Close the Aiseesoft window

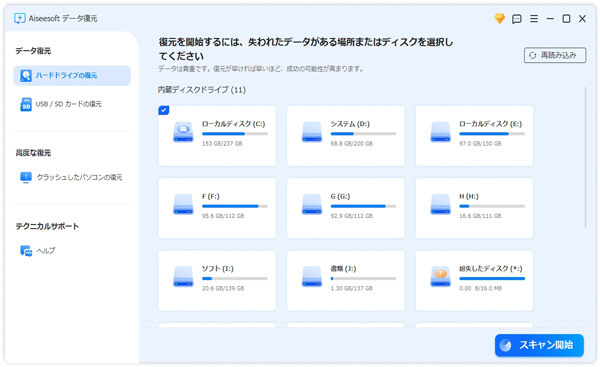point(582,18)
